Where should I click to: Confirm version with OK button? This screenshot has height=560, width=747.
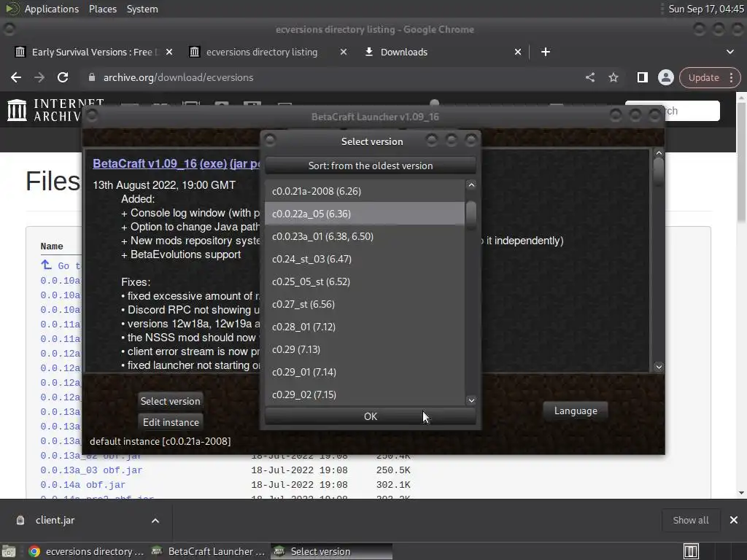[370, 416]
